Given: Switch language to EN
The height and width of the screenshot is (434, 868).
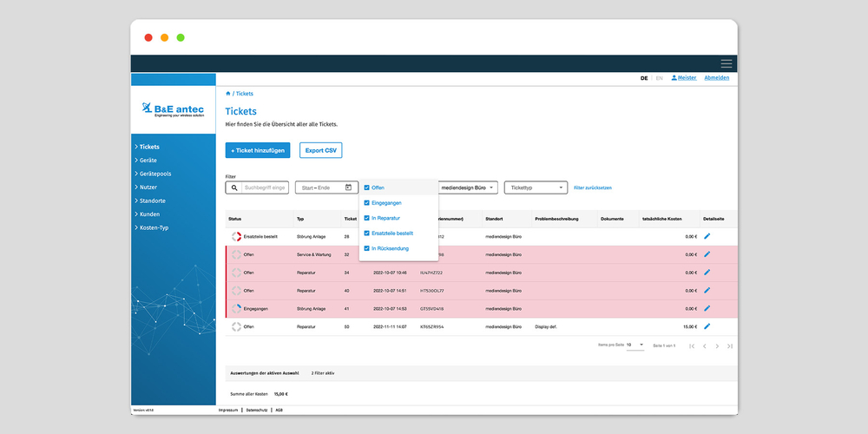Looking at the screenshot, I should coord(660,78).
